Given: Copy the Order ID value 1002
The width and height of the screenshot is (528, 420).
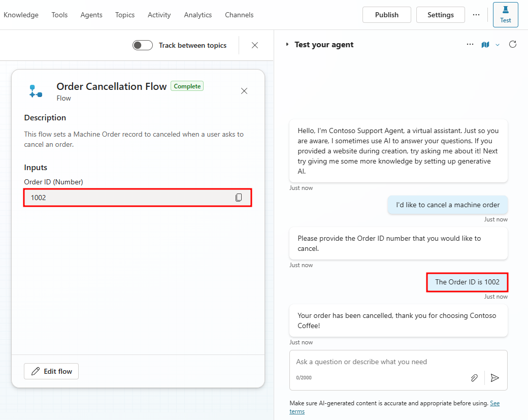Looking at the screenshot, I should click(239, 198).
